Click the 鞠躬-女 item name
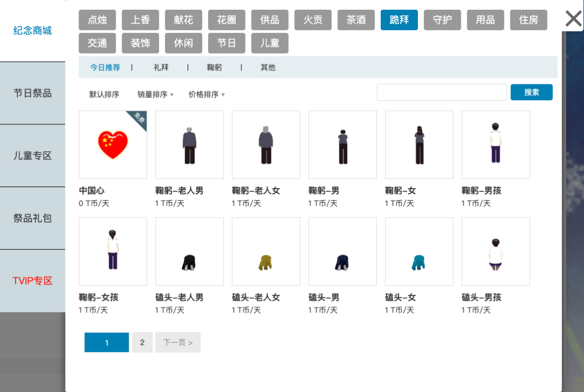 (x=400, y=191)
